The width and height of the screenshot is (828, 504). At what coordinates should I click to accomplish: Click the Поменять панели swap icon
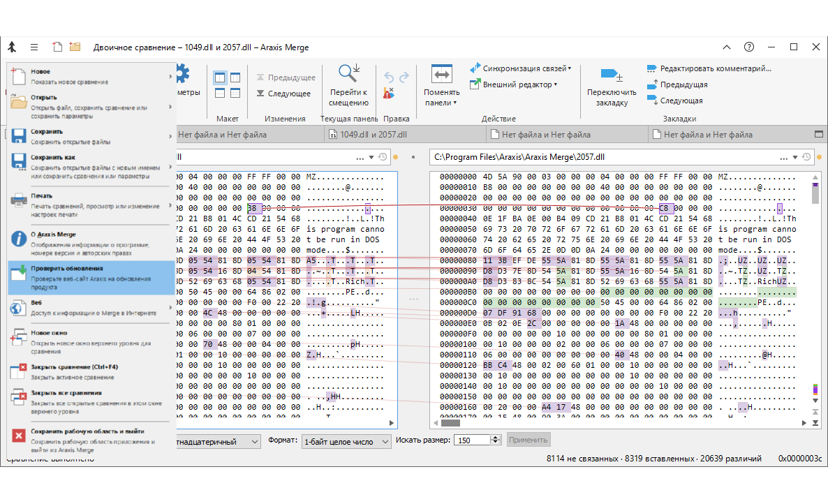(441, 74)
